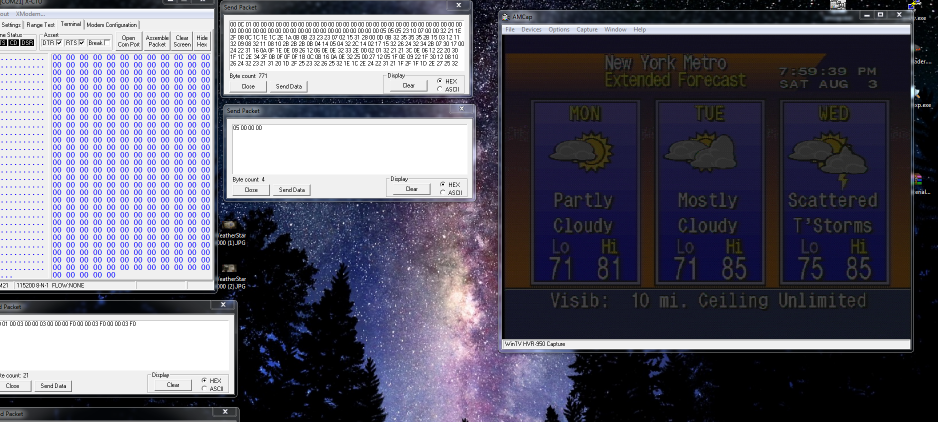Click the 'Byte count: 4' label

click(x=248, y=180)
